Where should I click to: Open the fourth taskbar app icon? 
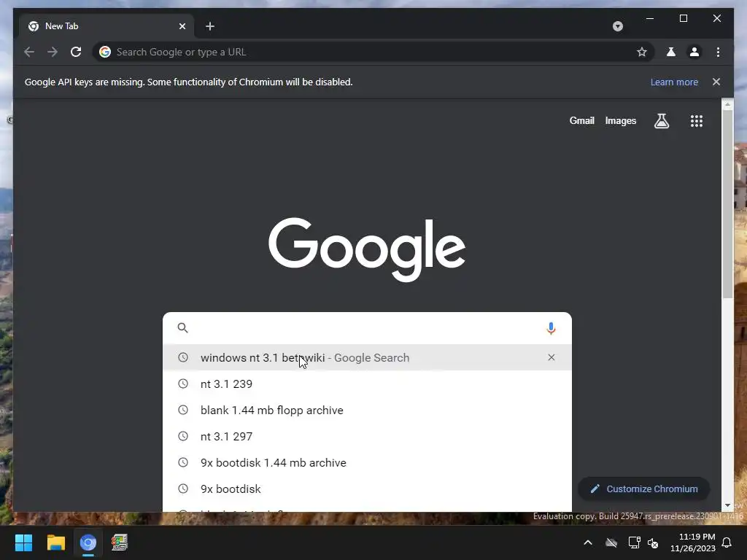[119, 542]
